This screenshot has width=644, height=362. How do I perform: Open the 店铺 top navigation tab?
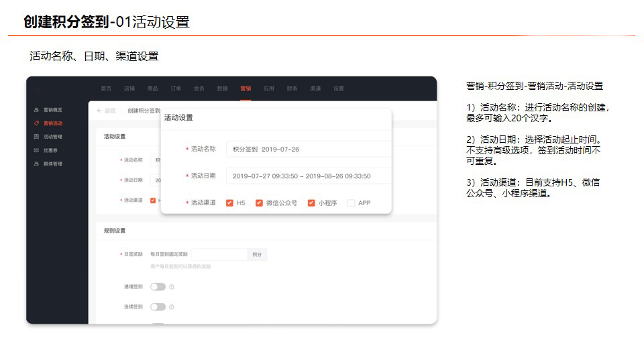click(x=129, y=88)
